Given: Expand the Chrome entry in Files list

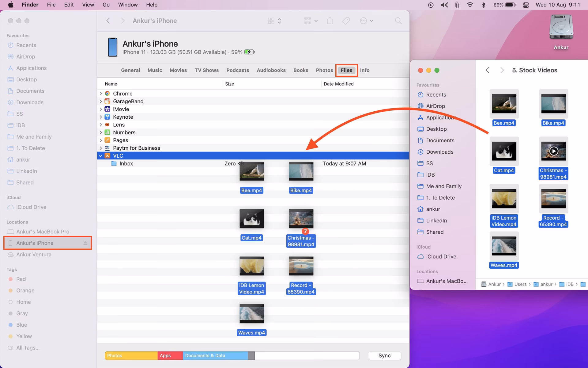Looking at the screenshot, I should 100,94.
